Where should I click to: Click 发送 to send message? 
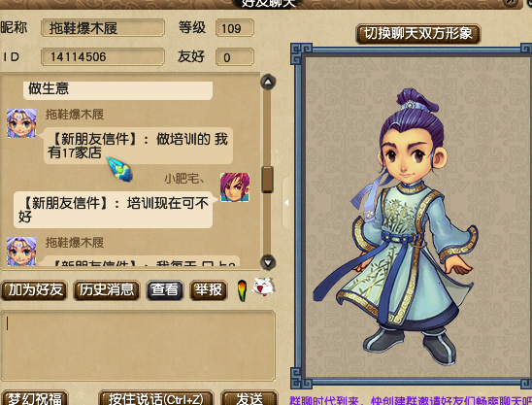[x=249, y=398]
